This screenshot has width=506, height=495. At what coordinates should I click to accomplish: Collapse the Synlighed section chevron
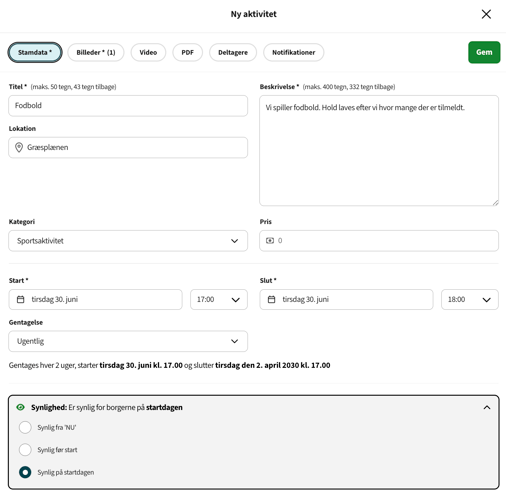[x=487, y=407]
